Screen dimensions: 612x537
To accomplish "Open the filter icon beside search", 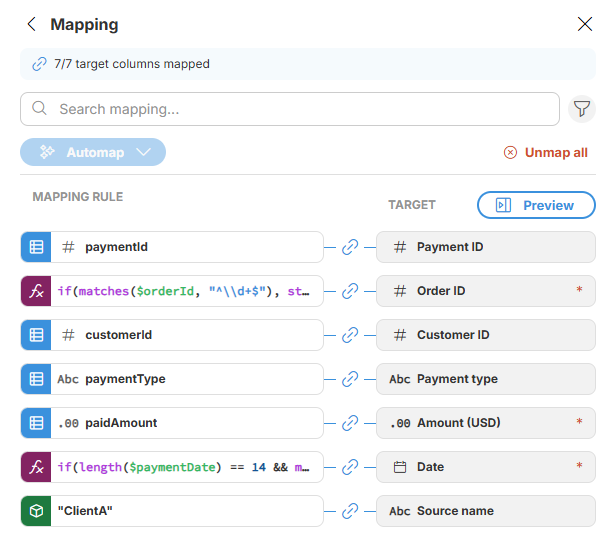I will [581, 109].
